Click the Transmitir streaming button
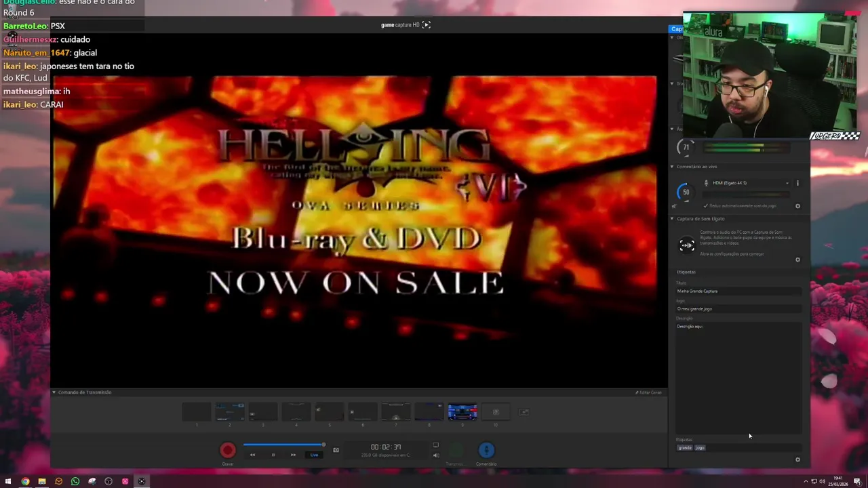Screen dimensions: 868x488 (454, 450)
